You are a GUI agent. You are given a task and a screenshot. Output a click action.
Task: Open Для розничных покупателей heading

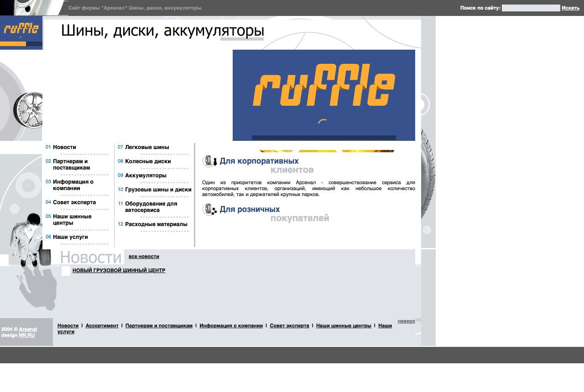[274, 214]
